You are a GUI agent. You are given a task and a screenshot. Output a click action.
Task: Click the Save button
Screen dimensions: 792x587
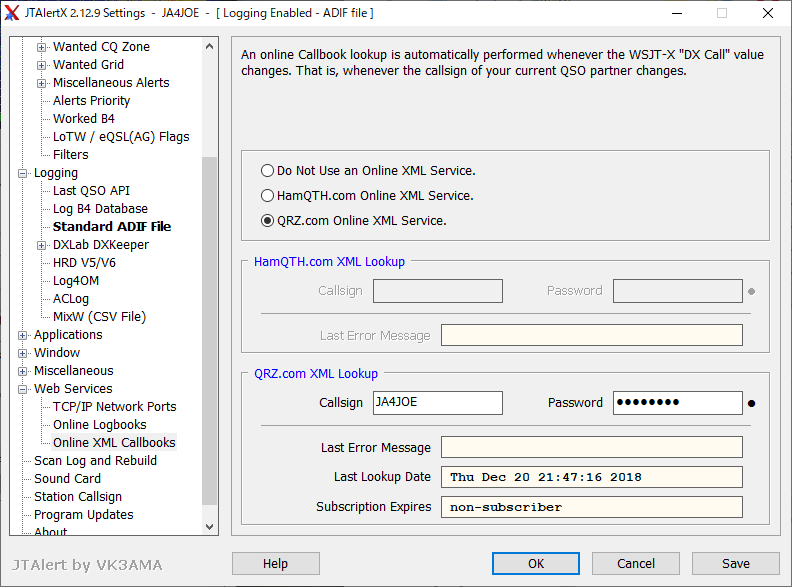tap(736, 563)
